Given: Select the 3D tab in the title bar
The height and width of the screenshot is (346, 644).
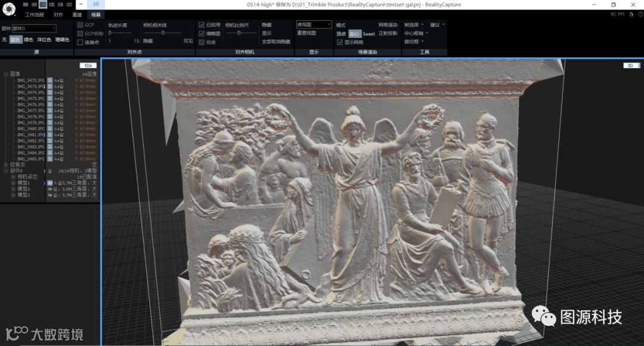Looking at the screenshot, I should pos(95,4).
